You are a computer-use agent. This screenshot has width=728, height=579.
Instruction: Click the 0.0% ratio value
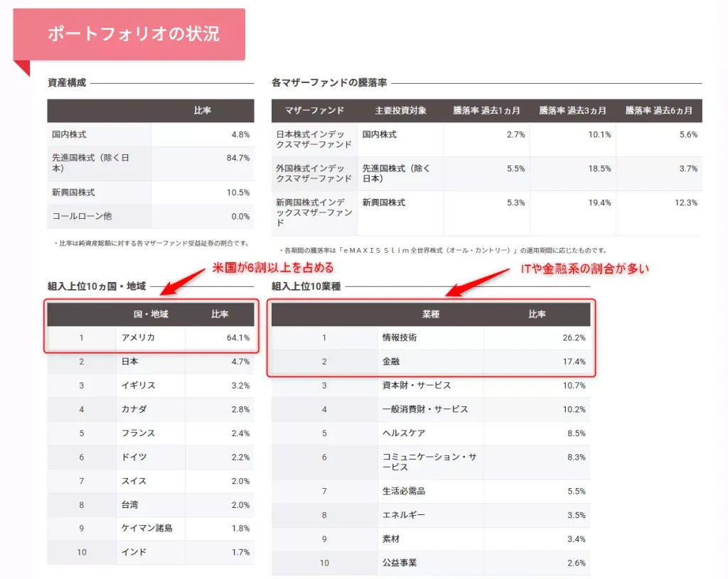point(240,216)
